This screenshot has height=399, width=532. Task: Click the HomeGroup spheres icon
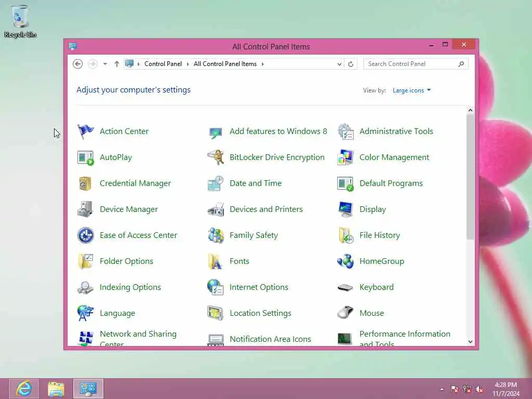pyautogui.click(x=345, y=261)
